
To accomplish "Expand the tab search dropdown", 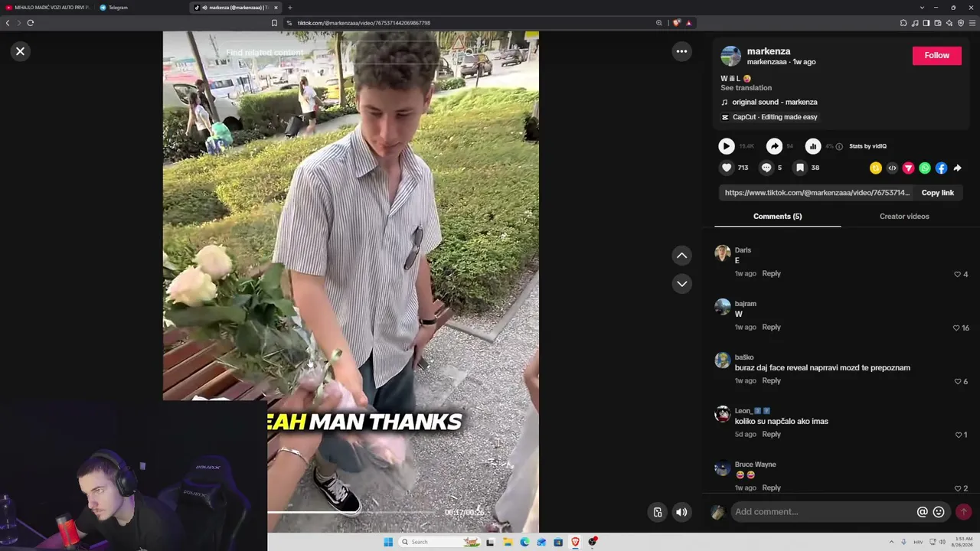I will click(x=922, y=8).
